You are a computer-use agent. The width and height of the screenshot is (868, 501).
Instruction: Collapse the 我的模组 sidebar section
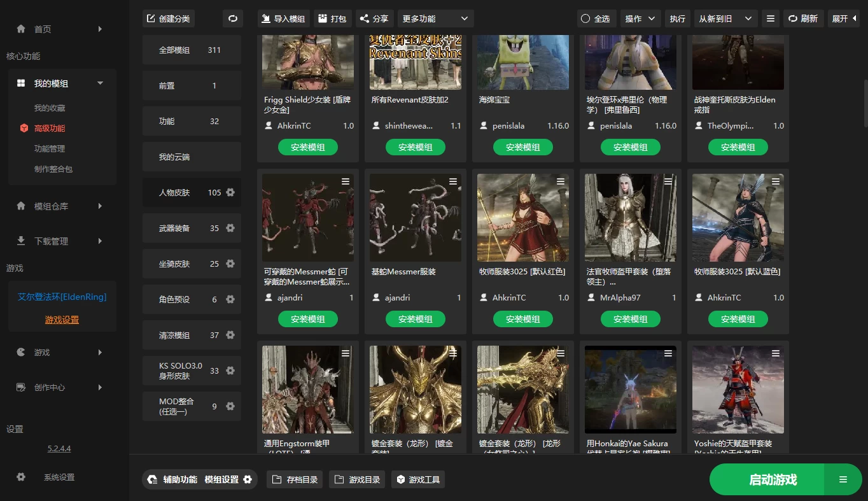tap(100, 83)
